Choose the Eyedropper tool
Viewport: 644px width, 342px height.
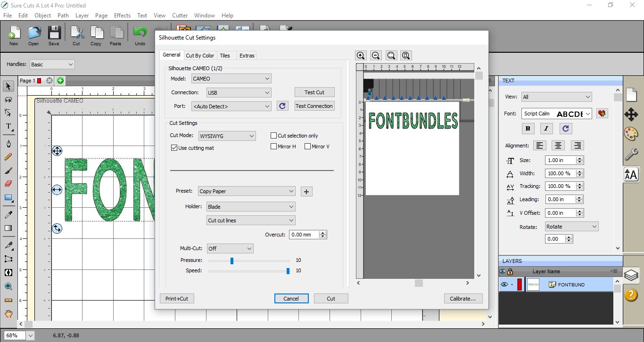click(8, 215)
